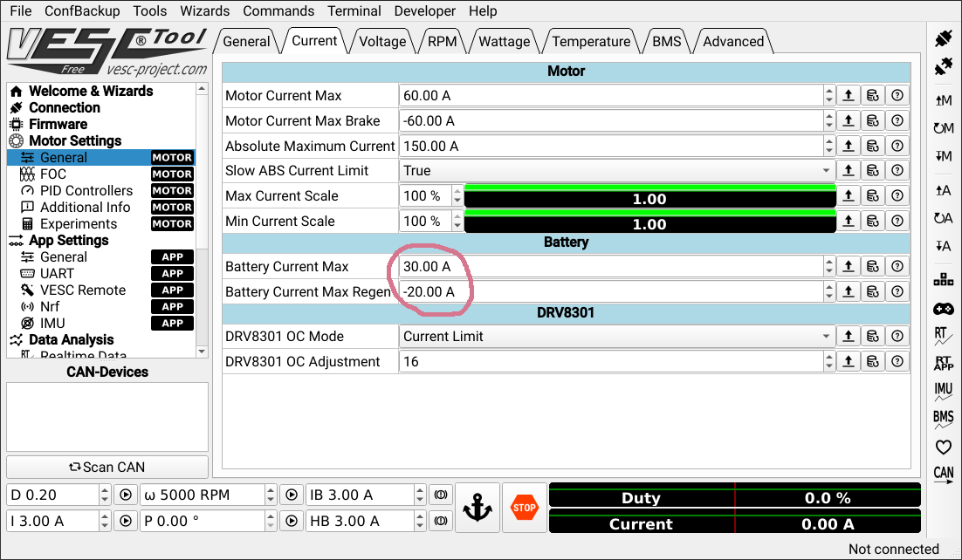Viewport: 962px width, 560px height.
Task: Click the connect icon in right toolbar
Action: (x=943, y=38)
